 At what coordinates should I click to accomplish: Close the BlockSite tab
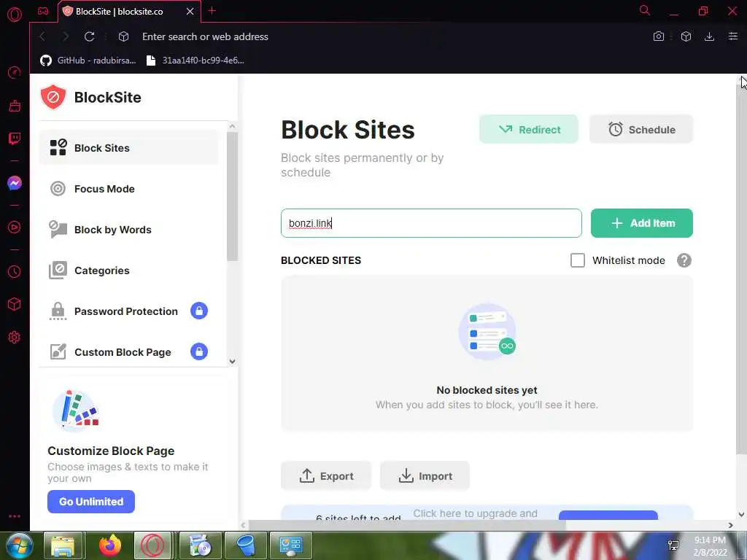[x=190, y=12]
